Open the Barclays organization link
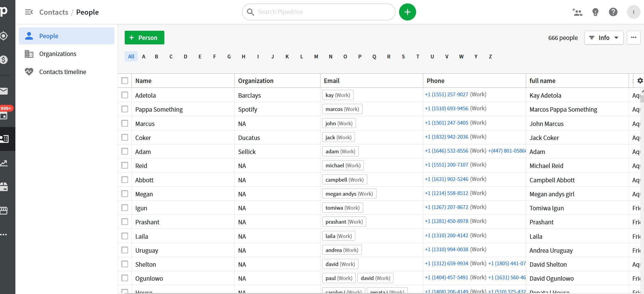Screen dimensions: 644x294 (249, 96)
